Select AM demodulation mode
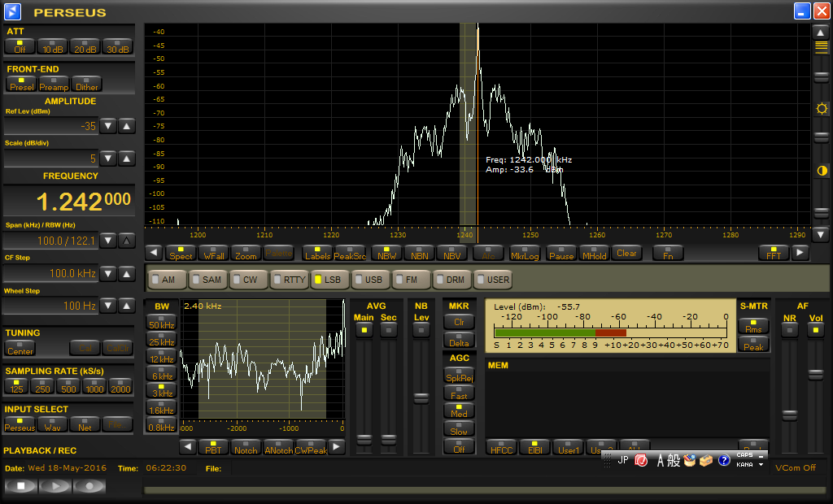The image size is (833, 504). pos(168,280)
